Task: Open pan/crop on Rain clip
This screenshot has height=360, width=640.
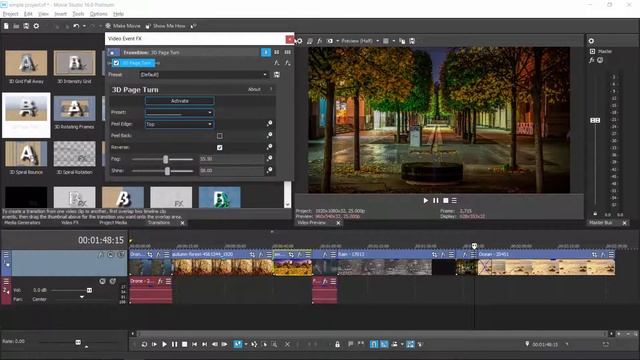Action: (434, 254)
